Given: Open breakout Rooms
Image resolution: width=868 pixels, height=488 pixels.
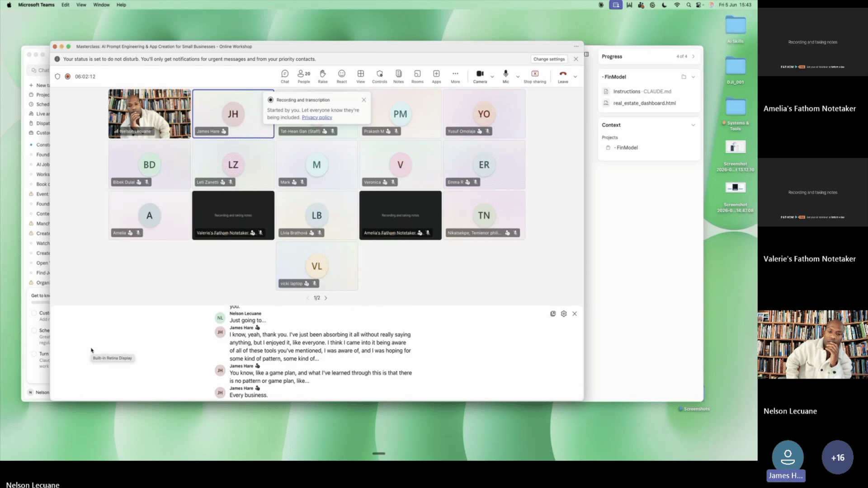Looking at the screenshot, I should point(417,76).
